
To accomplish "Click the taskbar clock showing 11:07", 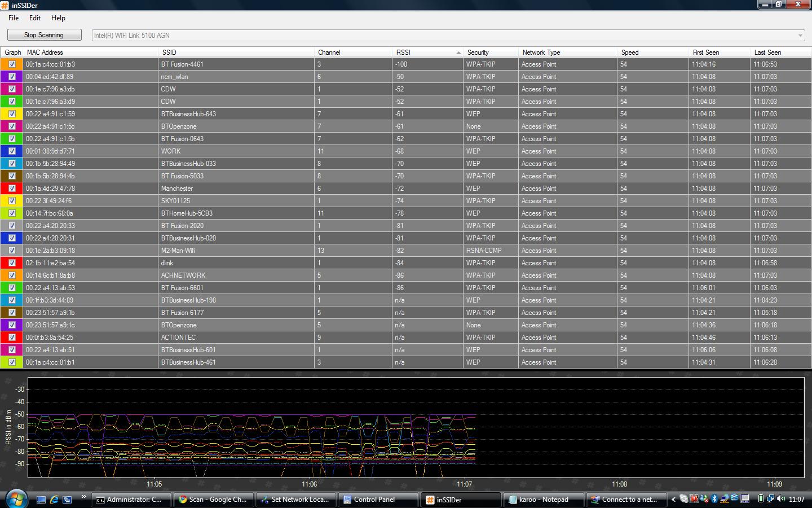I will (x=796, y=500).
